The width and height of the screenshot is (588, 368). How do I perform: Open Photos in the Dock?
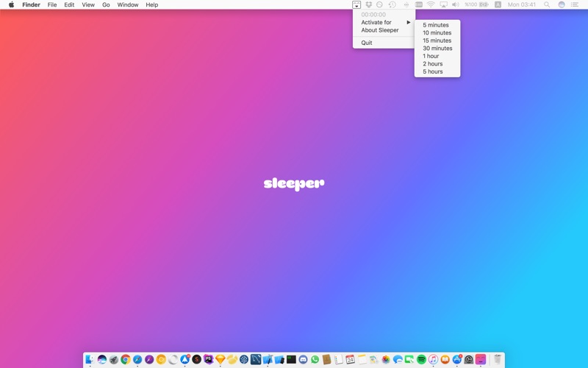coord(385,359)
